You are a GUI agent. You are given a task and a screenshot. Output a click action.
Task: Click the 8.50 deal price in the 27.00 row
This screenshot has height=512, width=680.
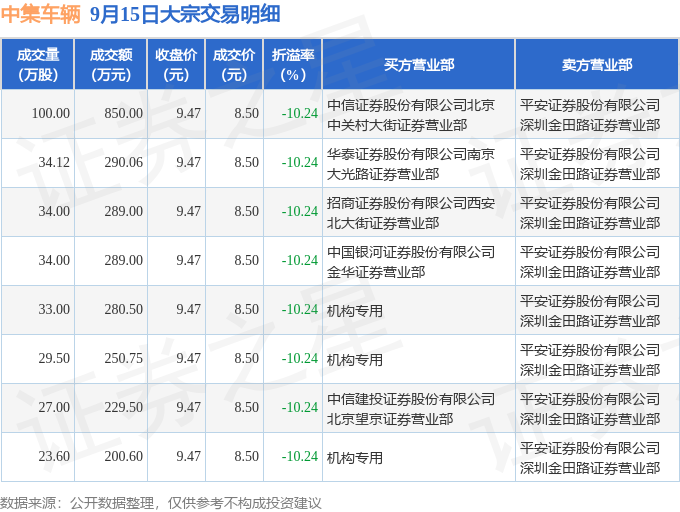pos(246,408)
